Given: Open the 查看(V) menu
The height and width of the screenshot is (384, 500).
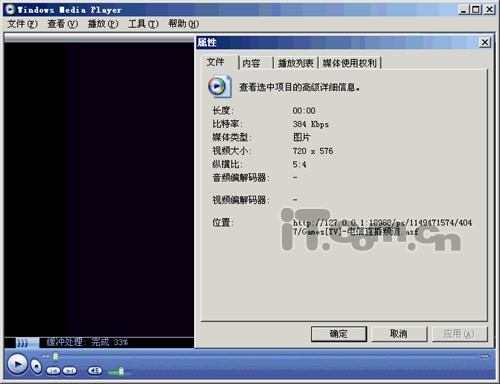Looking at the screenshot, I should pyautogui.click(x=62, y=24).
